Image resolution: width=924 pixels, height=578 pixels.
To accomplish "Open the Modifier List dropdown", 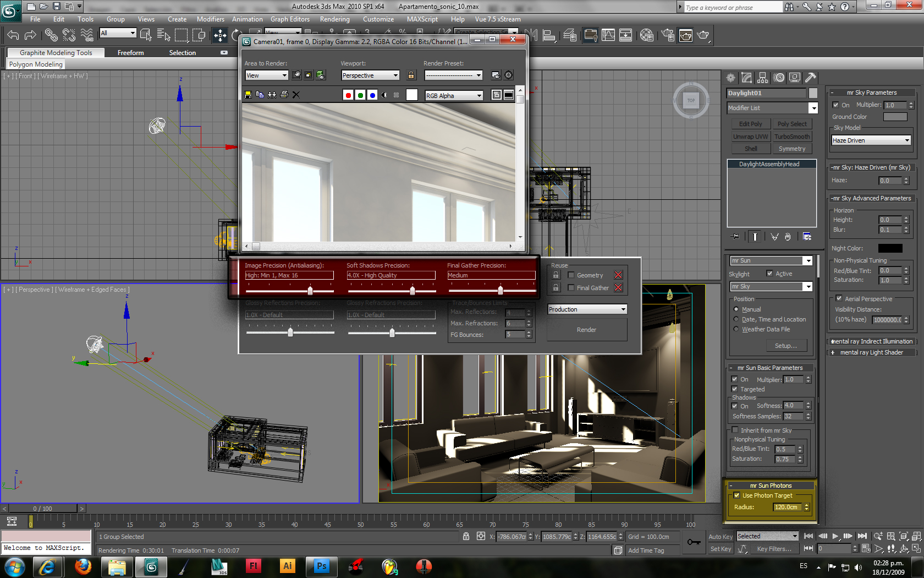I will (773, 108).
